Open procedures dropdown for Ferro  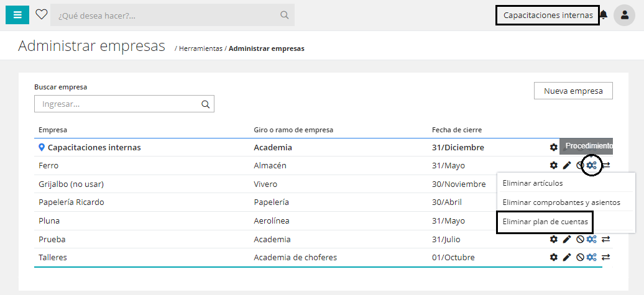coord(592,165)
